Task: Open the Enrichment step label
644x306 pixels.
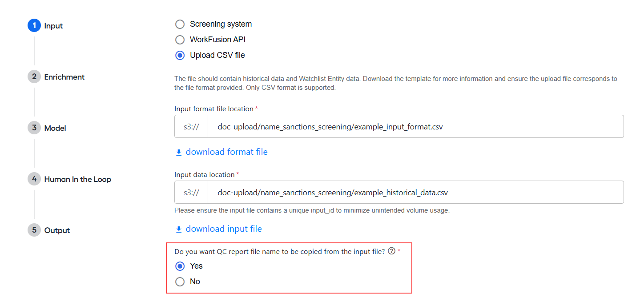Action: point(64,77)
